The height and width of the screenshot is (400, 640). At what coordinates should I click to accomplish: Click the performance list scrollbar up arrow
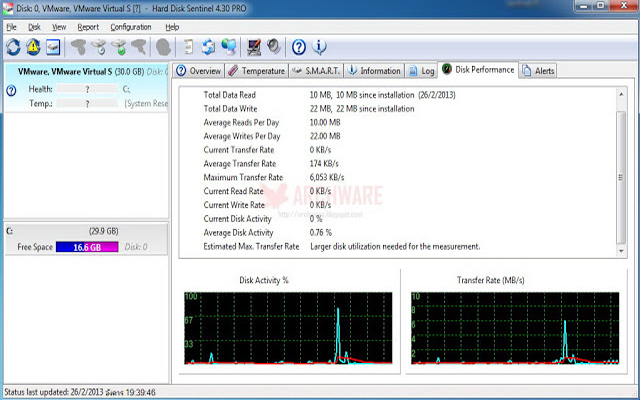coord(621,94)
